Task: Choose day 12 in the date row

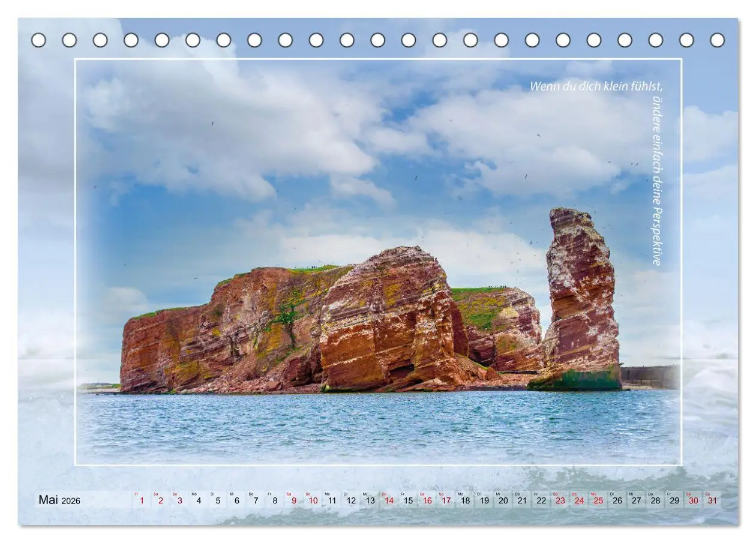Action: point(351,500)
